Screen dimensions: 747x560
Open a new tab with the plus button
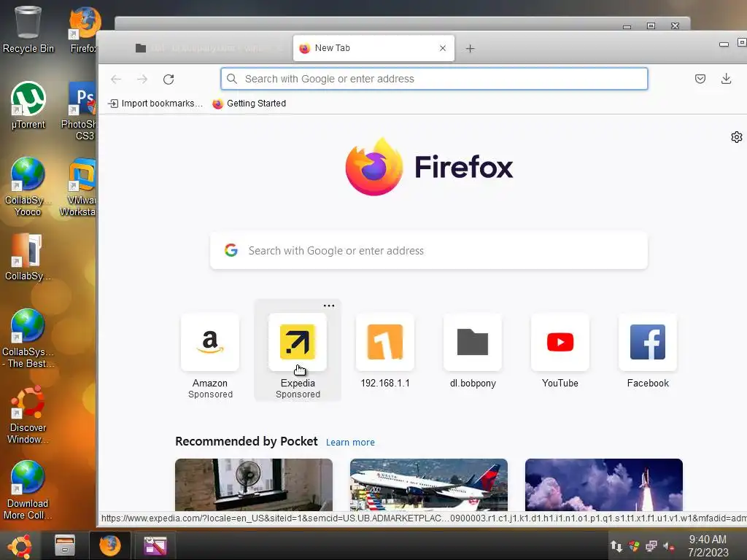coord(471,49)
